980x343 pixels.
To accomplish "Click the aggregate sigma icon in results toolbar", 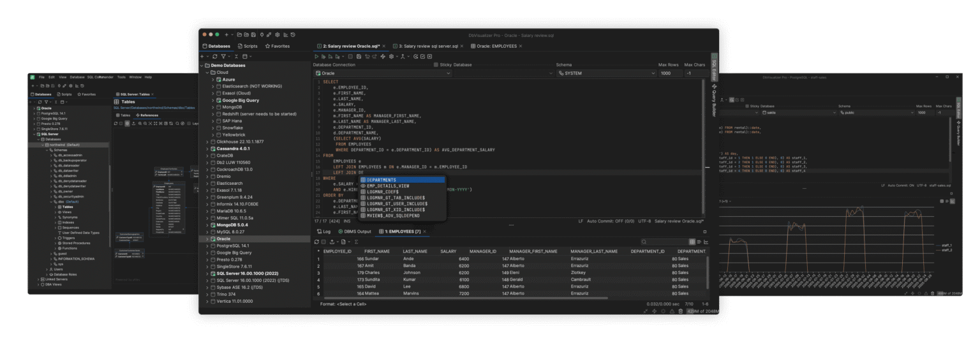I will pos(356,242).
